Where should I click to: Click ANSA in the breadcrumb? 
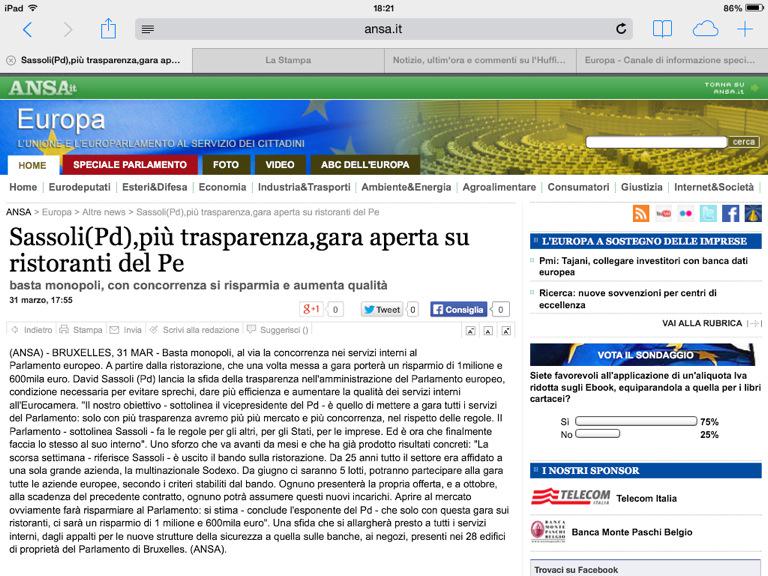point(19,212)
